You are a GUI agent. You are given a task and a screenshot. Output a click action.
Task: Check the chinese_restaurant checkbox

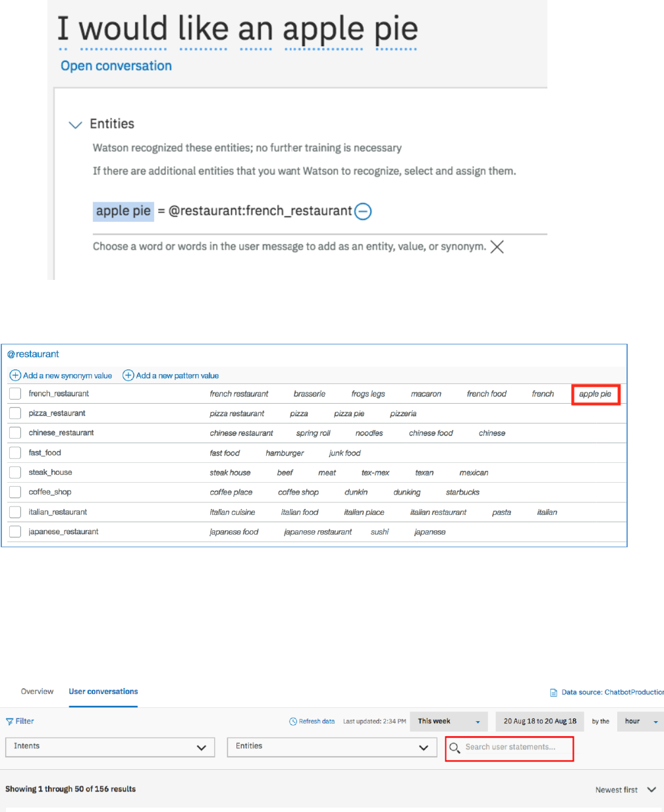point(15,433)
